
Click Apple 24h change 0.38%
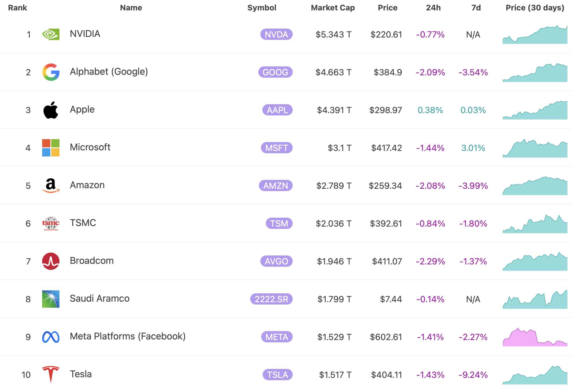(x=430, y=110)
